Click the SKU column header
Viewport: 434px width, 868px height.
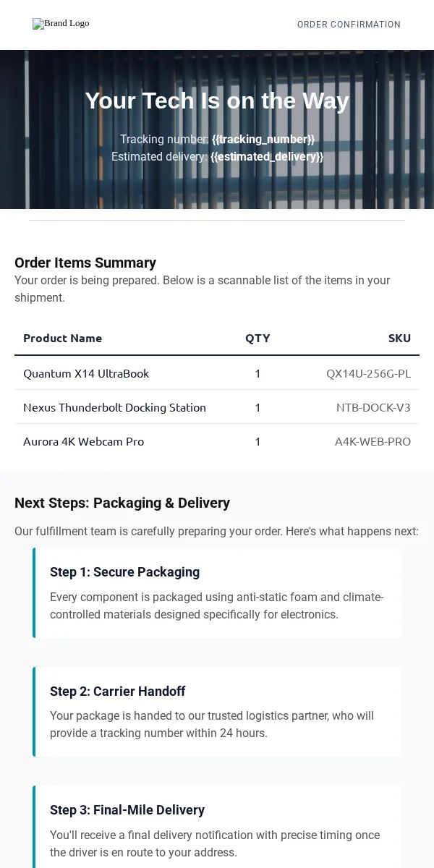click(399, 338)
